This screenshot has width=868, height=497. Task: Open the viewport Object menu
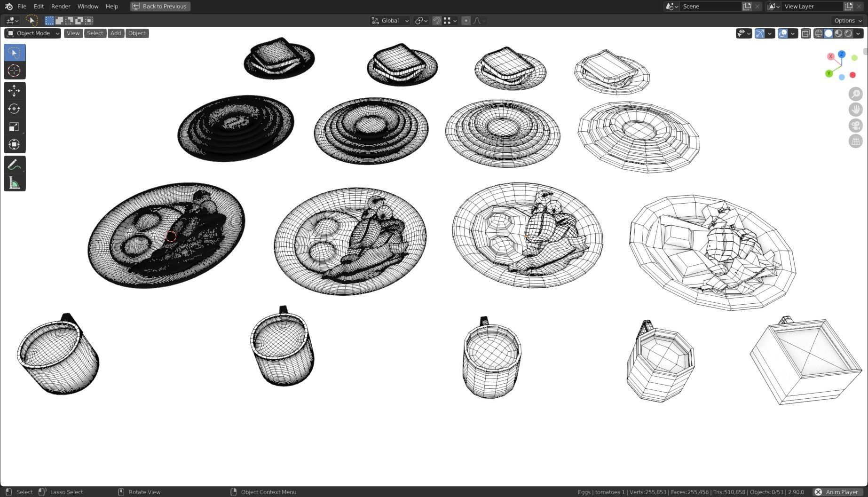point(137,33)
